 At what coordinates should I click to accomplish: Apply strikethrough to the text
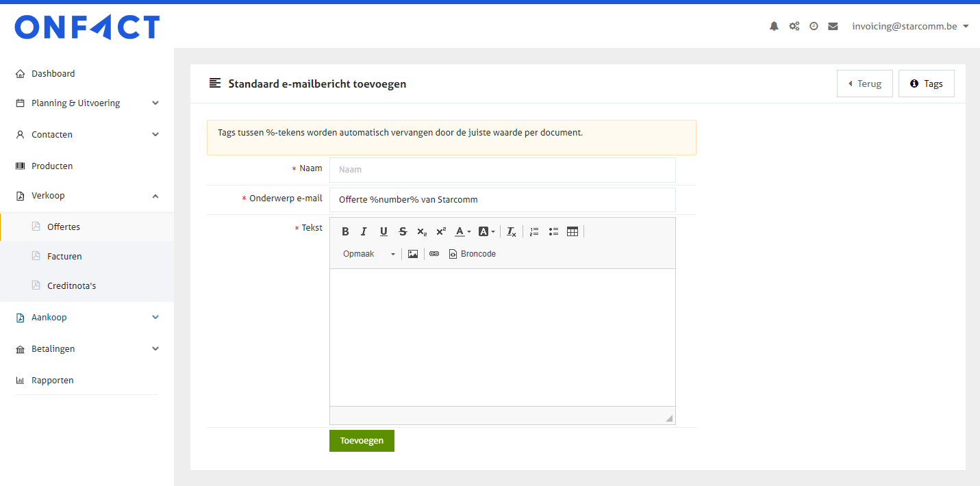pos(403,232)
